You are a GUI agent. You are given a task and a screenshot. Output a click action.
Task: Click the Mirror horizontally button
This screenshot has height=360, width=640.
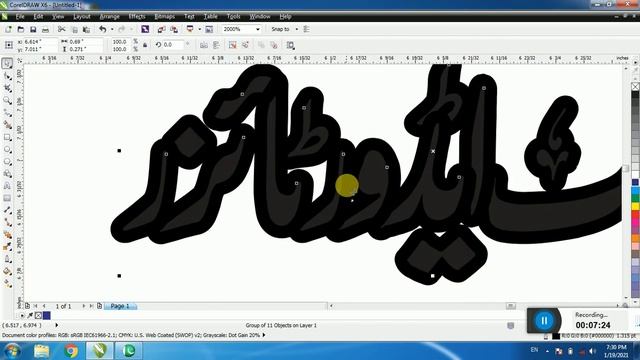[x=204, y=45]
